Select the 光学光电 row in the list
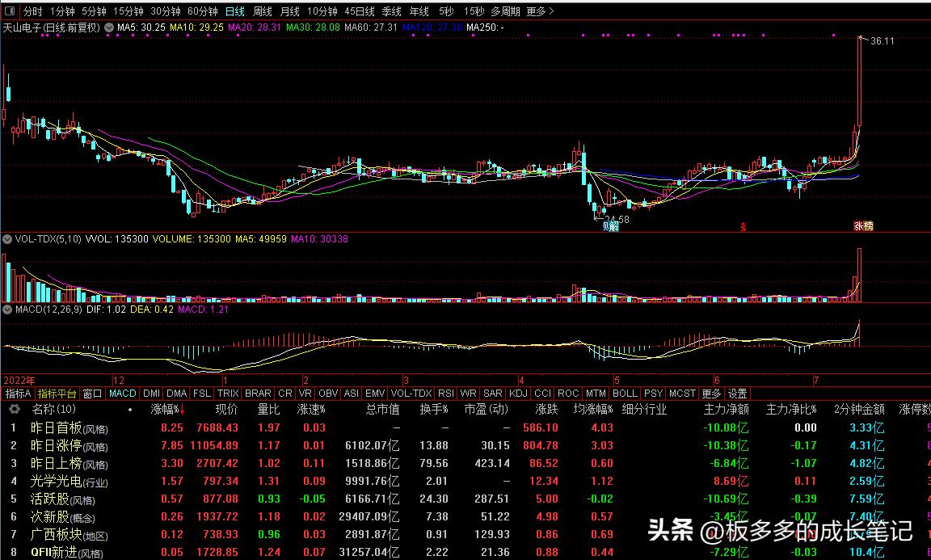The width and height of the screenshot is (931, 560). pyautogui.click(x=58, y=480)
